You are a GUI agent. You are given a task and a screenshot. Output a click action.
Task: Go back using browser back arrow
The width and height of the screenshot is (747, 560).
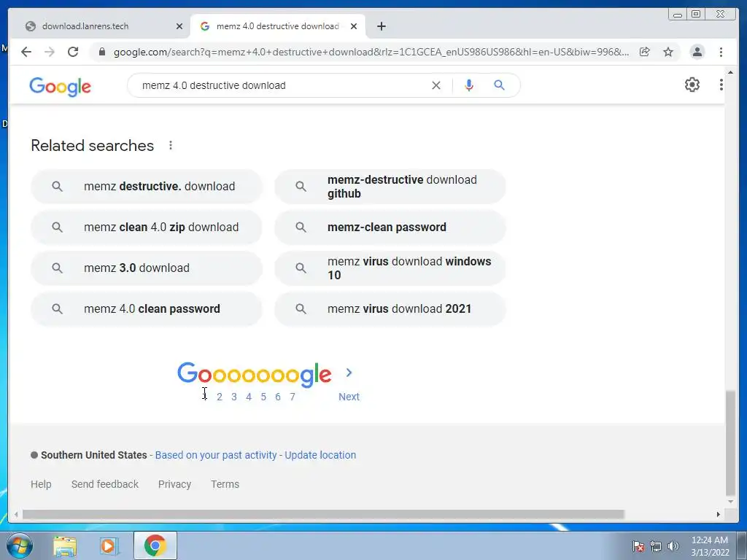pos(26,52)
